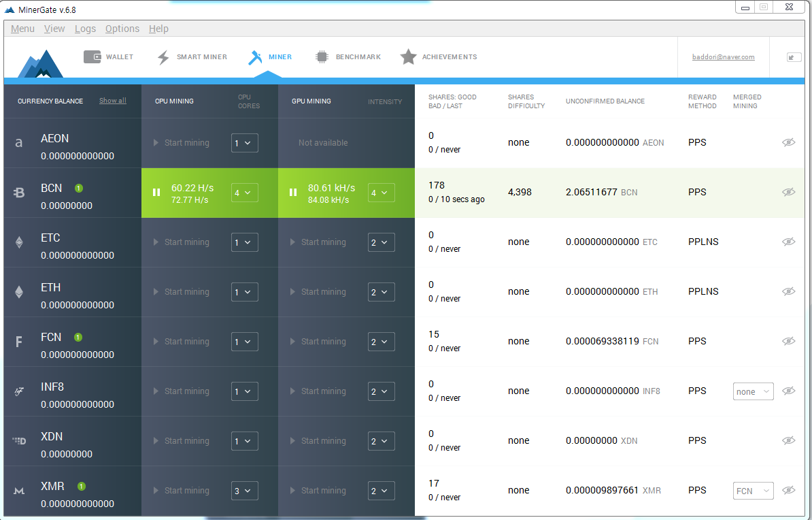Open XDN CPU cores dropdown
Image resolution: width=812 pixels, height=520 pixels.
pyautogui.click(x=244, y=441)
